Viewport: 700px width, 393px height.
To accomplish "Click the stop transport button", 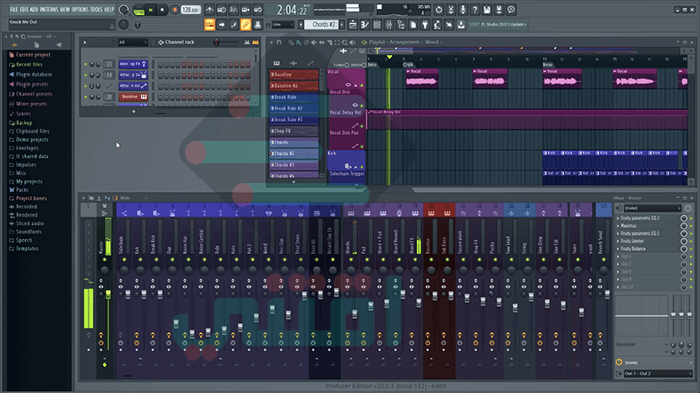I will coord(162,10).
